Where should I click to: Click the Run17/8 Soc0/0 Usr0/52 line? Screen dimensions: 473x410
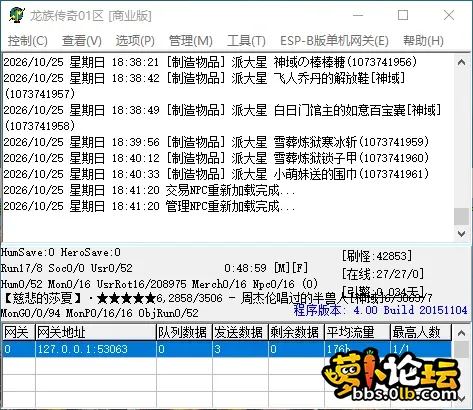(67, 268)
